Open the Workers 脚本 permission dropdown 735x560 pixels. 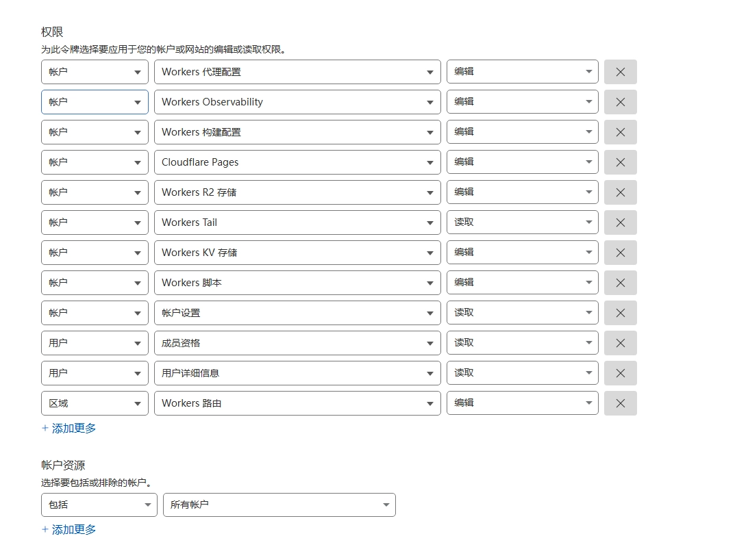coord(297,283)
